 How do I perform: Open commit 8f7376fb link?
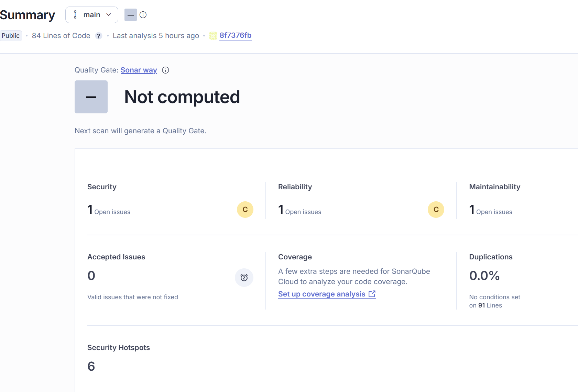(235, 35)
